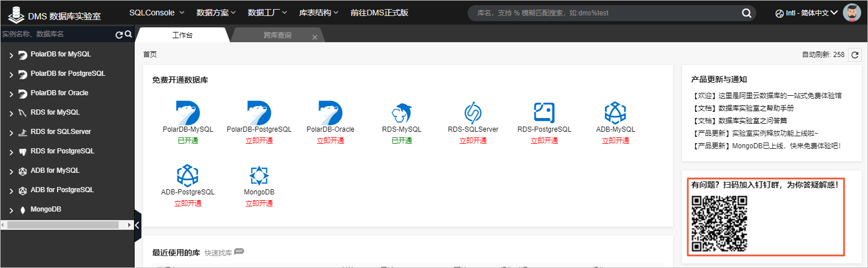Click the sidebar instance search magnifier
Screen dimensions: 868x268
point(128,34)
